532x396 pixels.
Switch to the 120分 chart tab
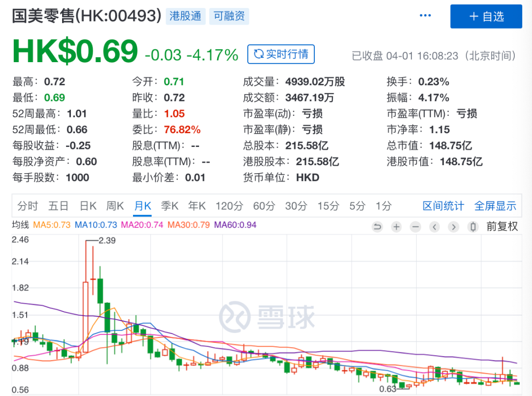[x=230, y=206]
